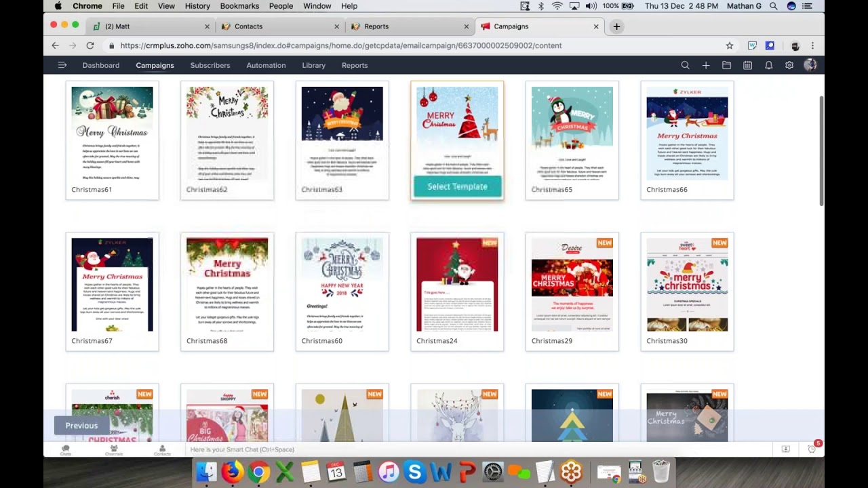This screenshot has width=868, height=488.
Task: Launch Firefox from the dock
Action: point(232,471)
